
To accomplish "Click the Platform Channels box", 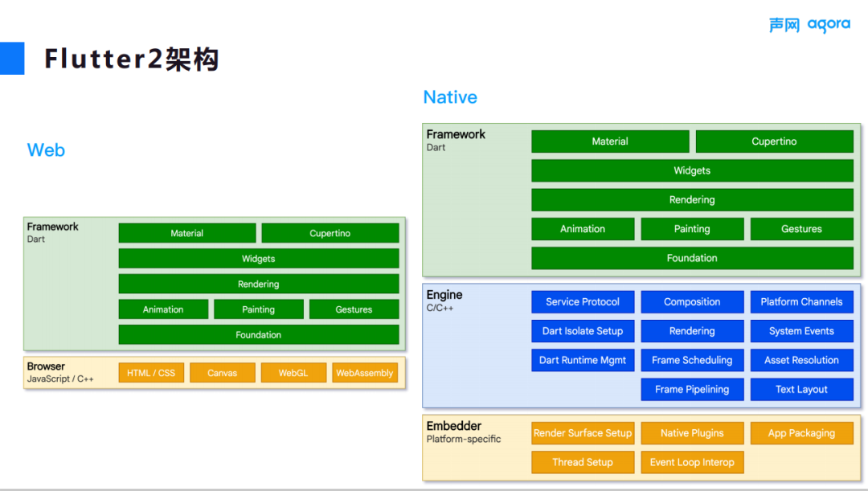I will click(x=801, y=301).
